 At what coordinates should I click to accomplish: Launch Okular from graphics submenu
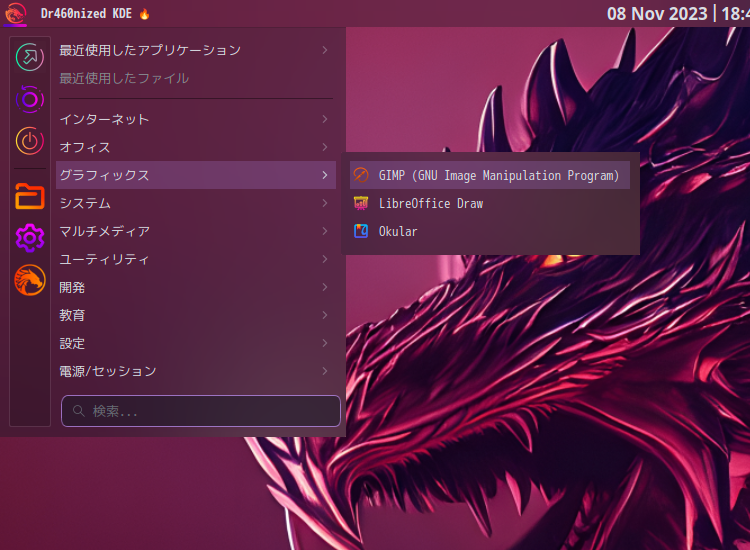click(490, 231)
